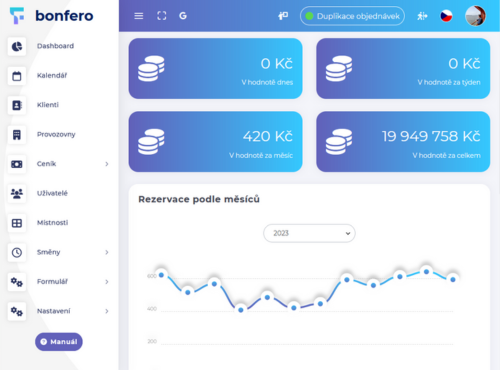This screenshot has width=500, height=370.
Task: Click the bonfero logo
Action: [51, 16]
